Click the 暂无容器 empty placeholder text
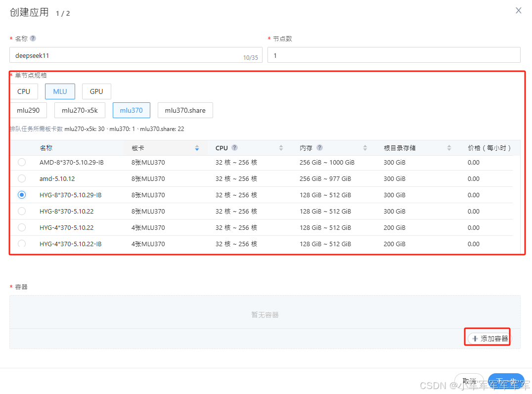The width and height of the screenshot is (532, 394). (265, 315)
